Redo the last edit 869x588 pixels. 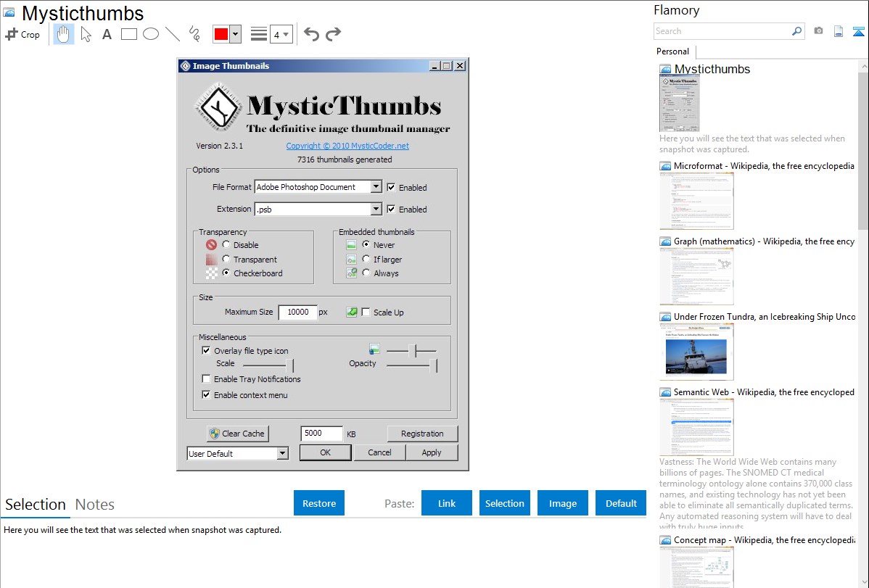click(x=333, y=34)
